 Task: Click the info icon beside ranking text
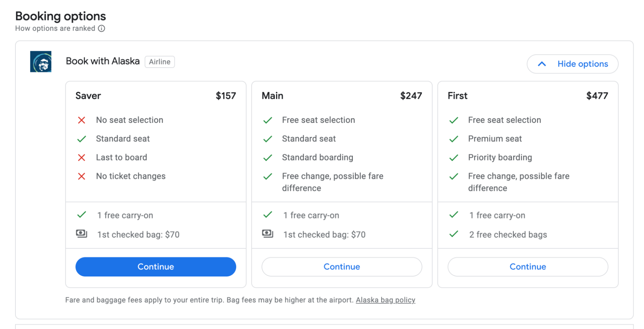pos(101,28)
